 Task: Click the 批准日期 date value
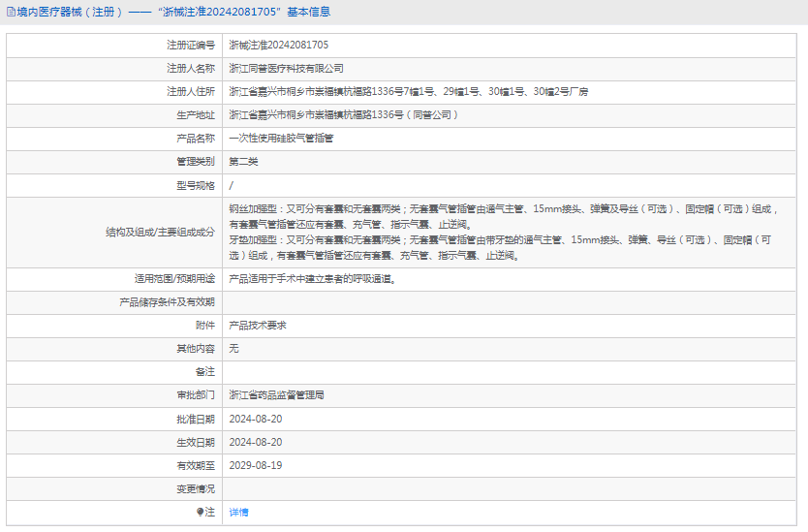[255, 419]
